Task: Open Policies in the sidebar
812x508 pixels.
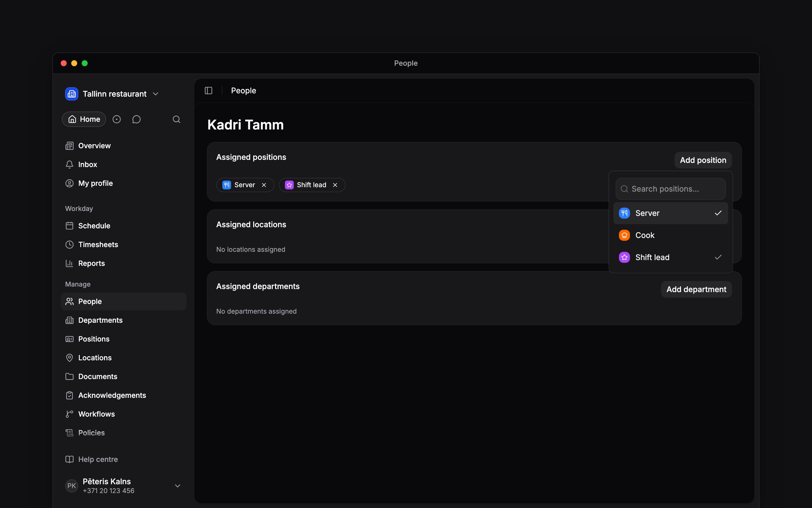Action: click(123, 433)
